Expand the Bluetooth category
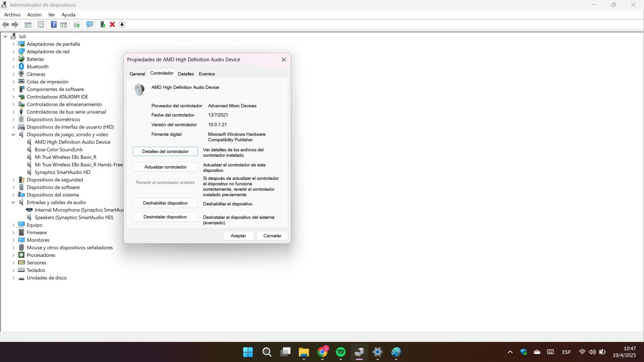This screenshot has width=644, height=362. coord(13,67)
